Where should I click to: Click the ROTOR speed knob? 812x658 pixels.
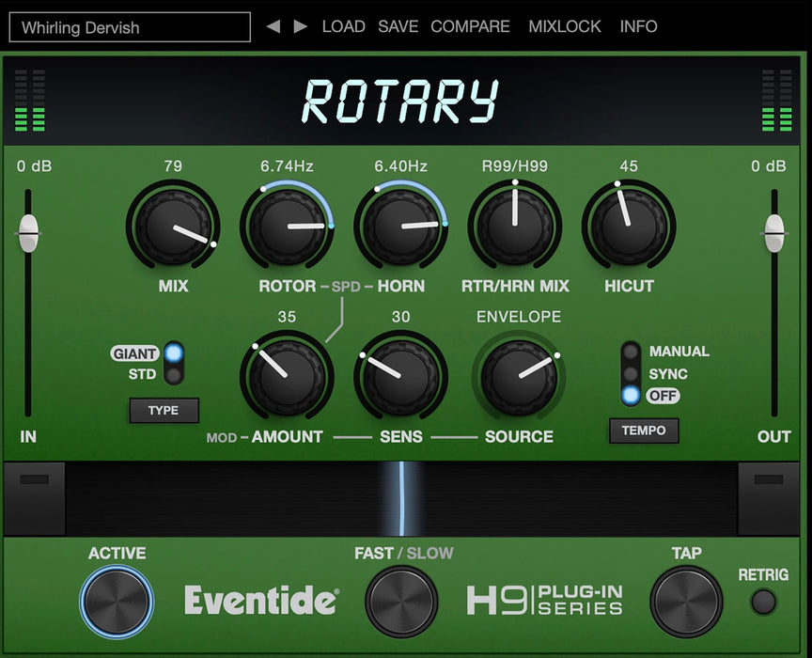coord(287,227)
